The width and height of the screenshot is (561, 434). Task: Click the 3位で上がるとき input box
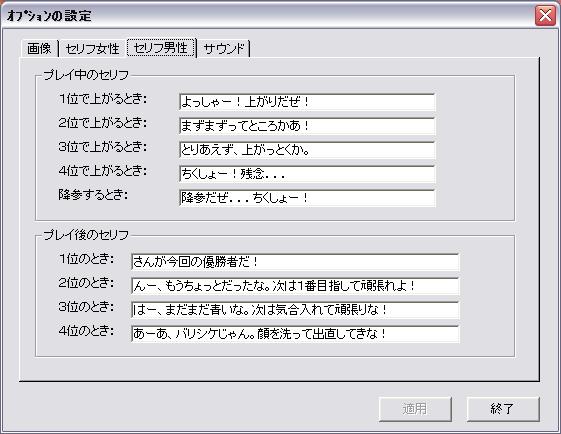307,150
